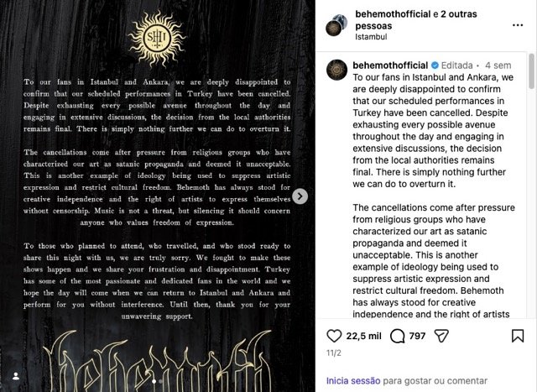The width and height of the screenshot is (537, 392).
Task: Like the post with the heart icon
Action: [x=335, y=336]
